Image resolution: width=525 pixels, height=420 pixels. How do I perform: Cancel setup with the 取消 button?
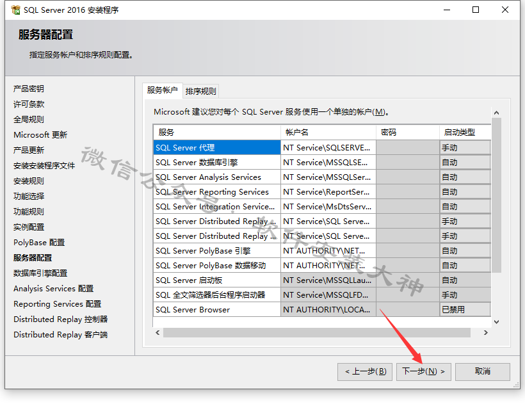click(x=483, y=371)
